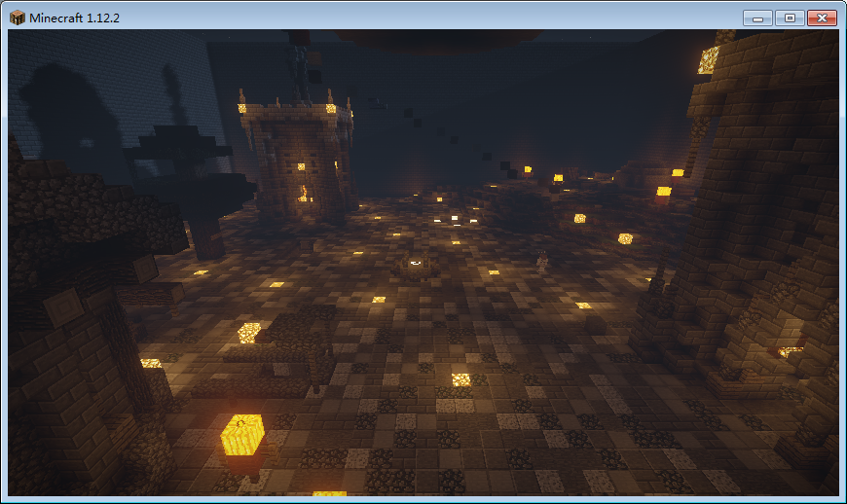Close the Minecraft 1.12.2 window

[x=822, y=18]
